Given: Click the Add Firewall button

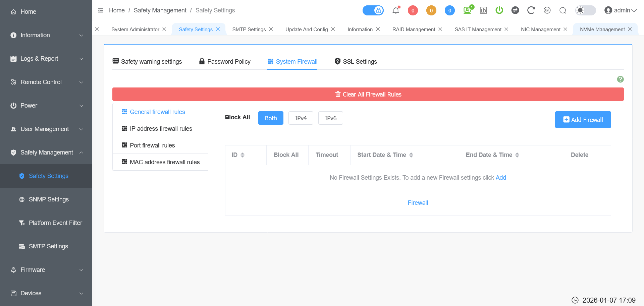Looking at the screenshot, I should pyautogui.click(x=583, y=120).
